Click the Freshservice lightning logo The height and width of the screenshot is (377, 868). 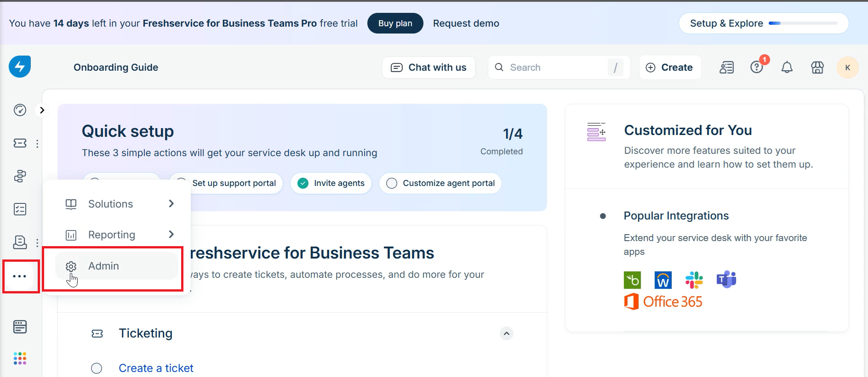click(20, 67)
